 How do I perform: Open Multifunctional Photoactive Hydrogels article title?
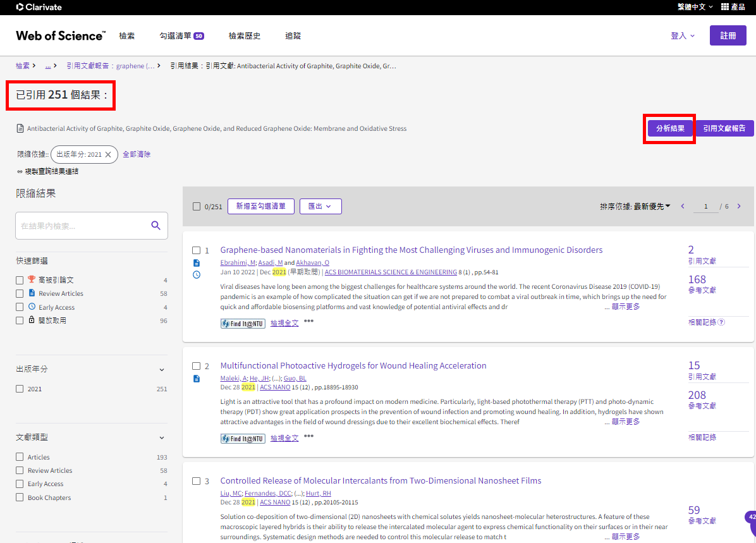pyautogui.click(x=353, y=365)
